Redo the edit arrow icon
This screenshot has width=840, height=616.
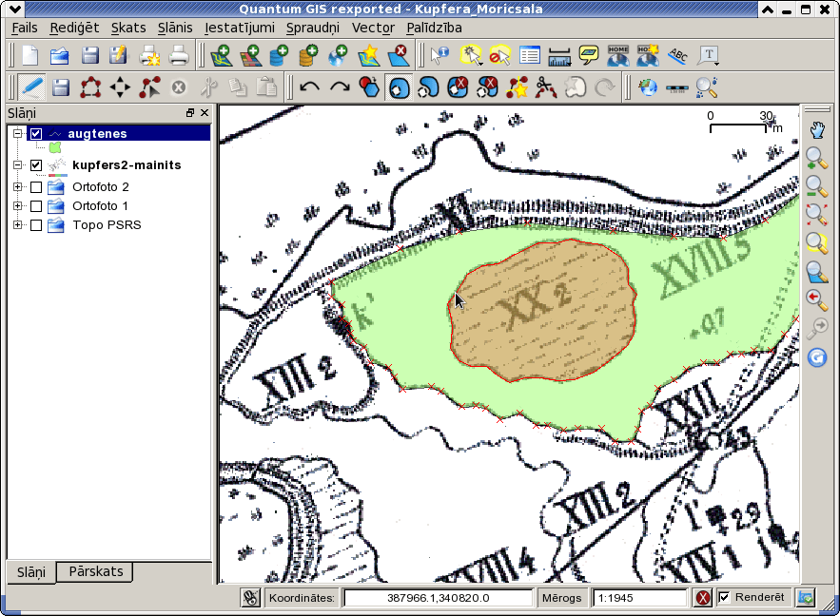point(340,87)
